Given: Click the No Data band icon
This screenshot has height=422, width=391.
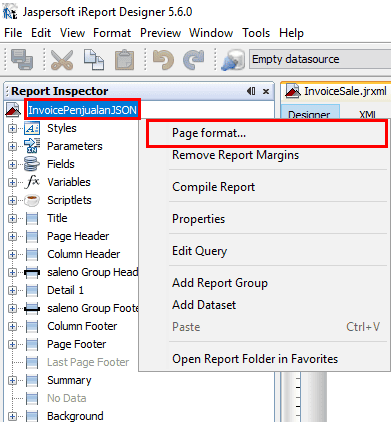Looking at the screenshot, I should tap(32, 398).
